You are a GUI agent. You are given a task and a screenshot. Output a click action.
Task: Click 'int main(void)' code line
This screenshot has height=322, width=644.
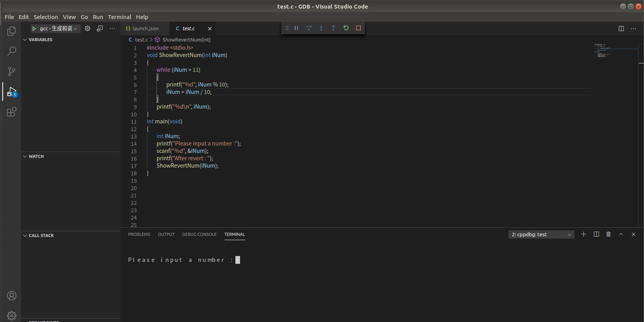pyautogui.click(x=165, y=121)
